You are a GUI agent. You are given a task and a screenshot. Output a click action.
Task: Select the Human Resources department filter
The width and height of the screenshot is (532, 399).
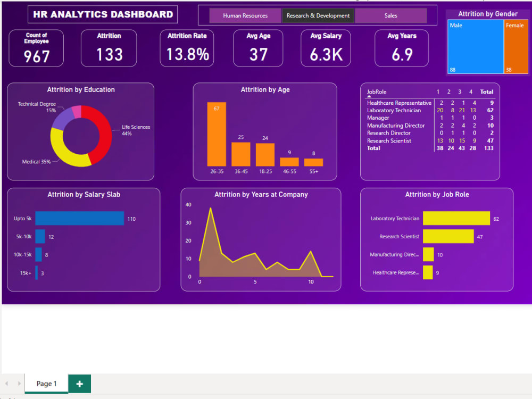pos(245,16)
